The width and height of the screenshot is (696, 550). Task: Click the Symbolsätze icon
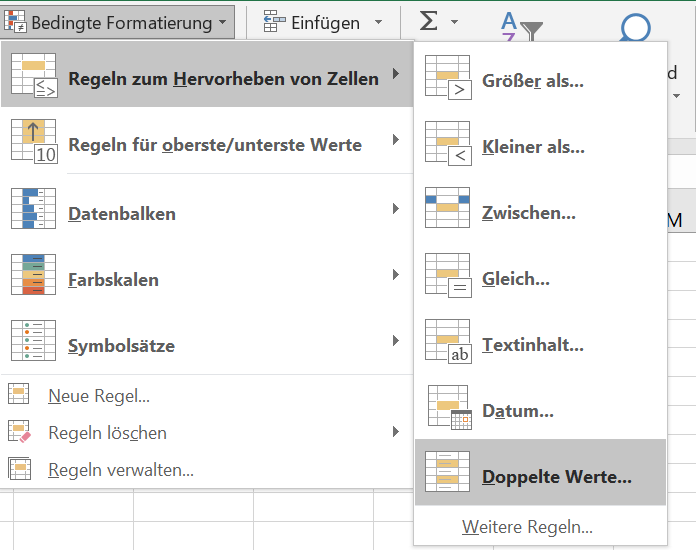click(x=33, y=340)
